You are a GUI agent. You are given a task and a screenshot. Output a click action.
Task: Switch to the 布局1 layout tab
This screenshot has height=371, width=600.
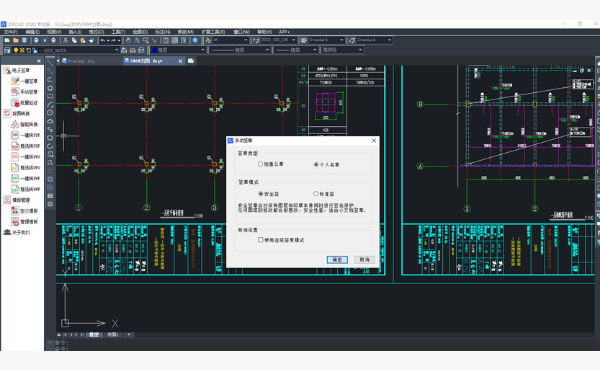point(112,335)
